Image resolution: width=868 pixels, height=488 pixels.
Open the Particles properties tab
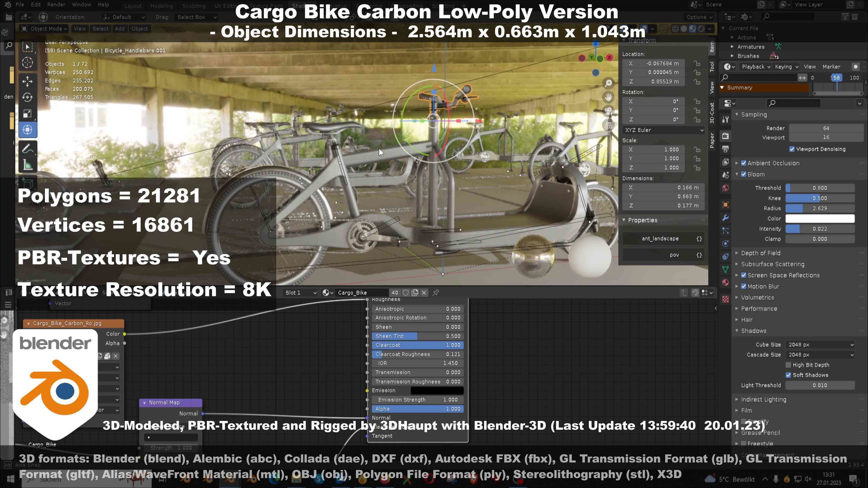(725, 231)
